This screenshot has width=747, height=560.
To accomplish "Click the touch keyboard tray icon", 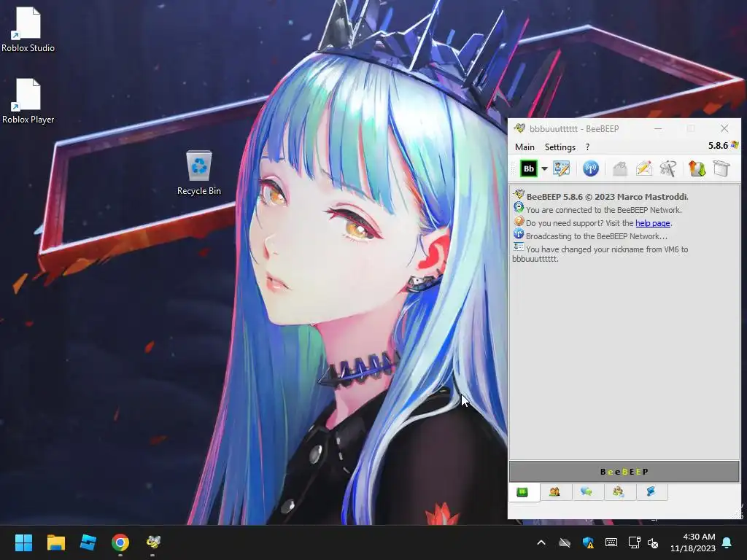I will (611, 542).
